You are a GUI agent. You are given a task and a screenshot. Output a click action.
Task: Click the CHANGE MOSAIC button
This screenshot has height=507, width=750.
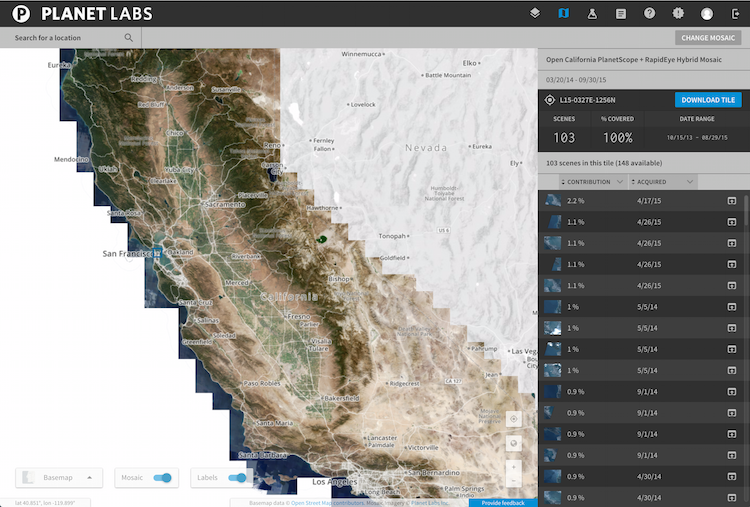708,38
